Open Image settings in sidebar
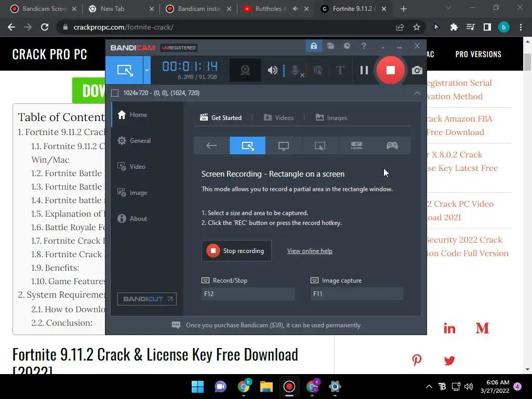This screenshot has height=399, width=532. pos(147,192)
